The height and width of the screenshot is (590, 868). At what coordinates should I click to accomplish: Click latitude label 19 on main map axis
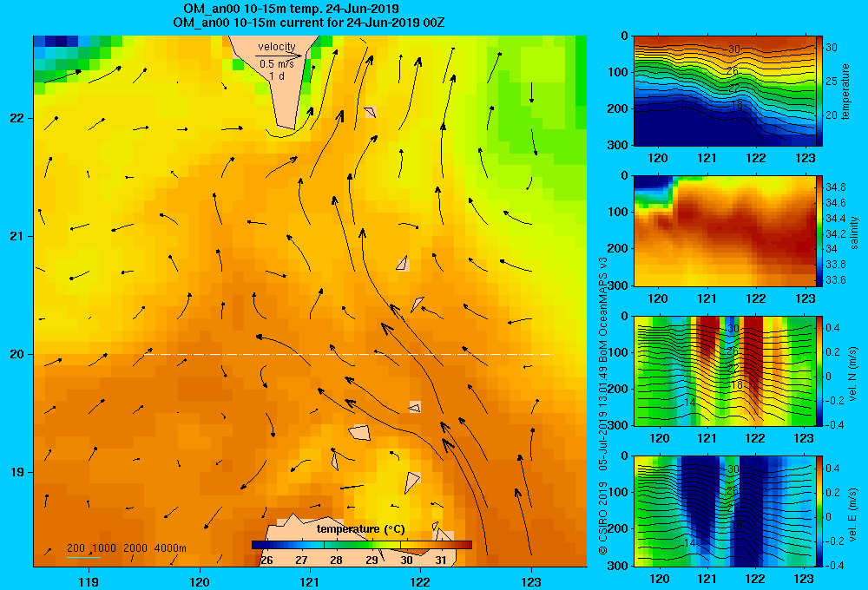(16, 472)
